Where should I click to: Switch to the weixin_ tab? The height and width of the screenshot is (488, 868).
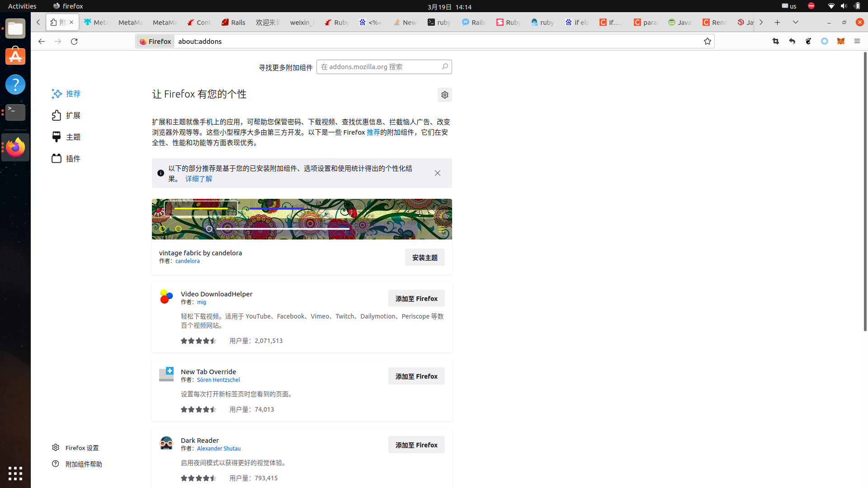(x=302, y=22)
